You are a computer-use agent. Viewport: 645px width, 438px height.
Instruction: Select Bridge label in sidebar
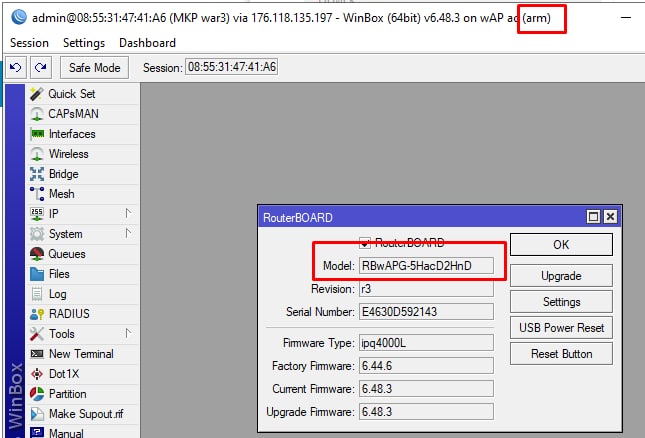63,174
